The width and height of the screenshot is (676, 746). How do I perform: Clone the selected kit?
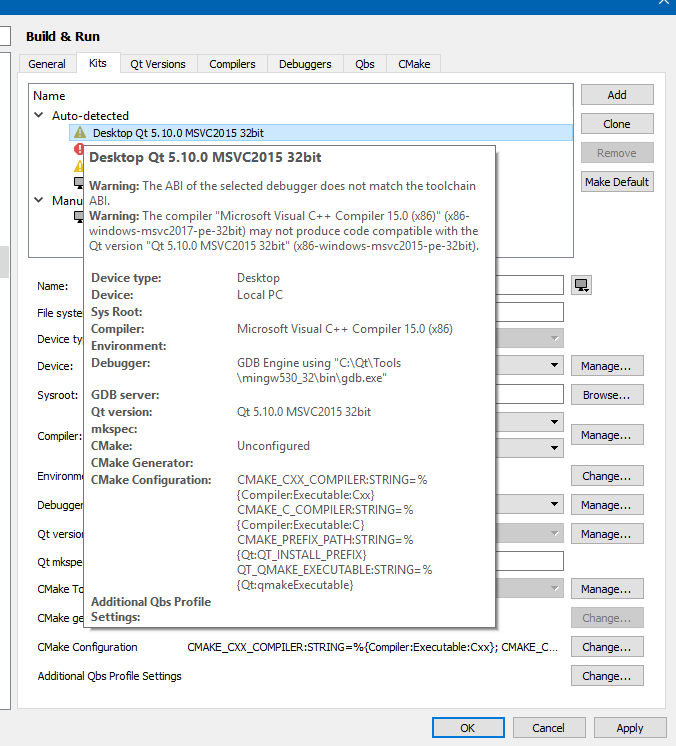(617, 124)
